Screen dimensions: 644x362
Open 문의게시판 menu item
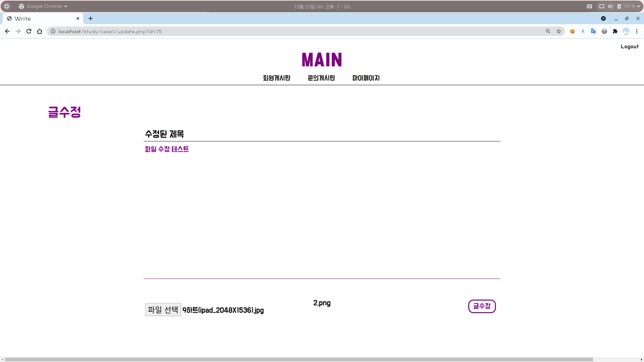point(321,78)
